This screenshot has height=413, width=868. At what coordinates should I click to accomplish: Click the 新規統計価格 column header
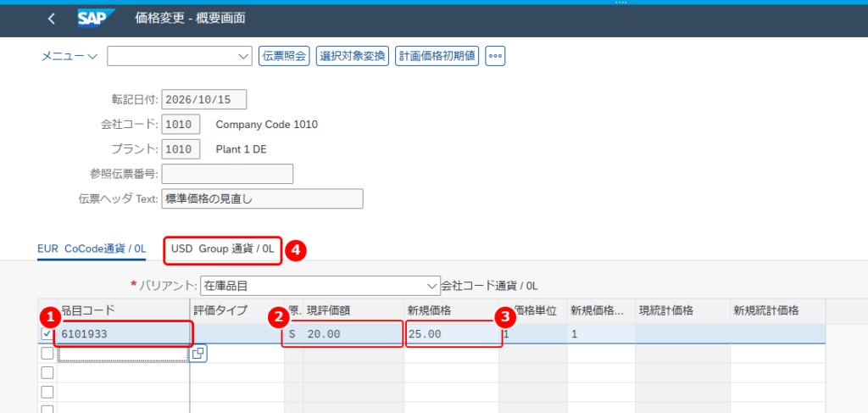coord(776,310)
